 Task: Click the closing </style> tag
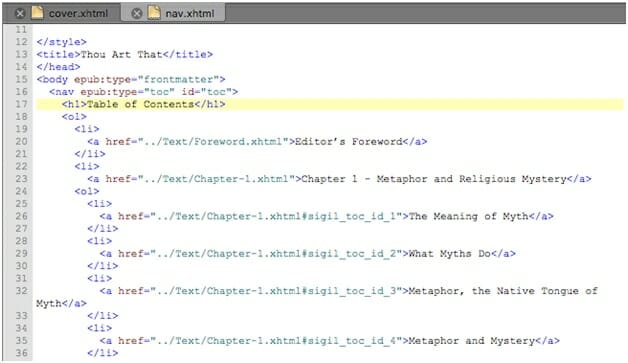point(61,42)
